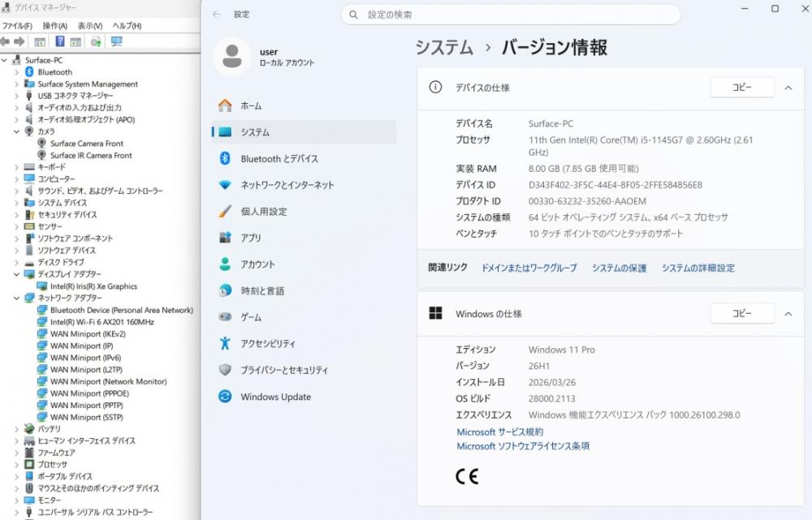Open システムの保護 link
This screenshot has height=520, width=812.
pos(620,268)
